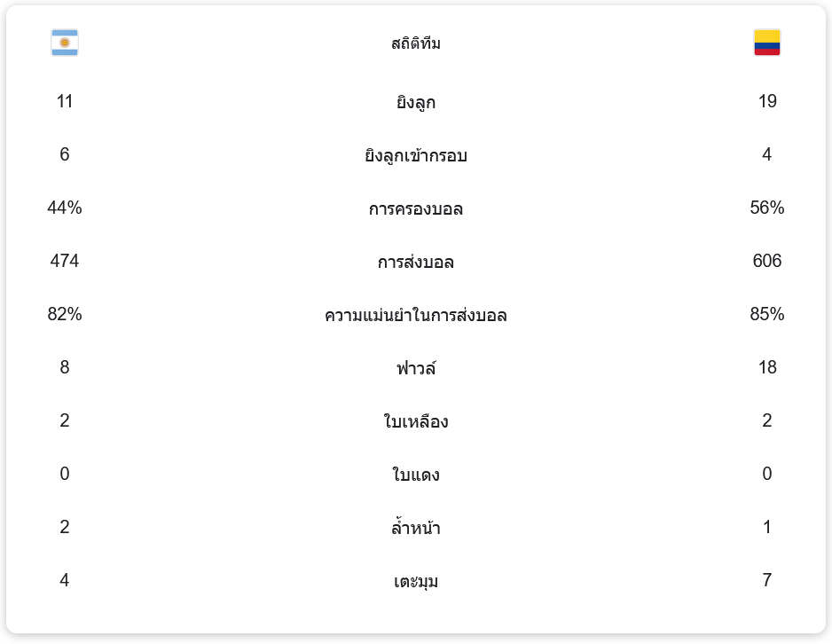Screen dimensions: 832x644
Task: Select Colombia's 606 passes value
Action: click(766, 261)
